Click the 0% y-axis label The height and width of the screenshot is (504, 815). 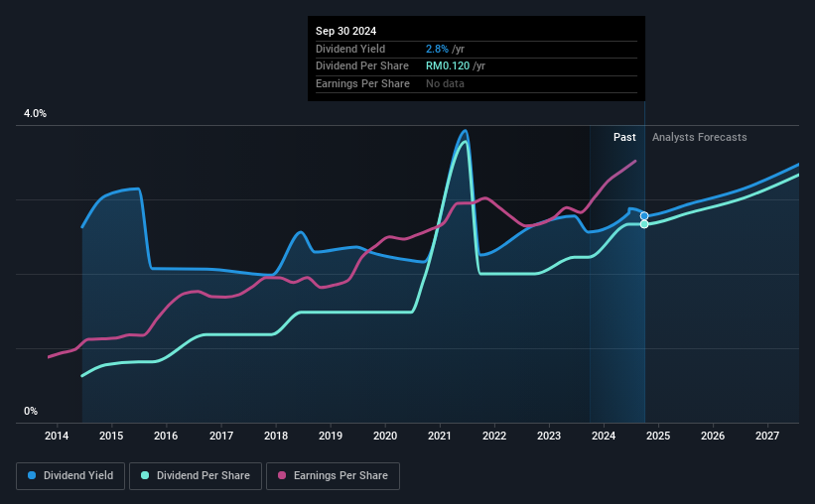tap(31, 411)
